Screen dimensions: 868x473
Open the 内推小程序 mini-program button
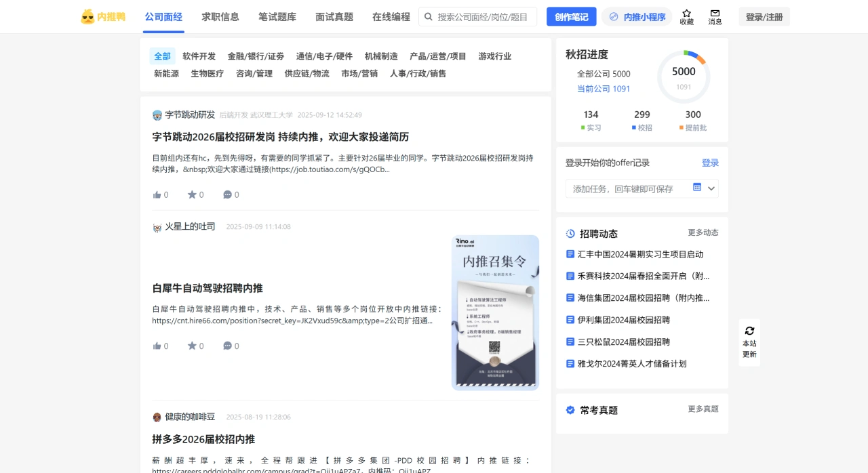pyautogui.click(x=636, y=16)
